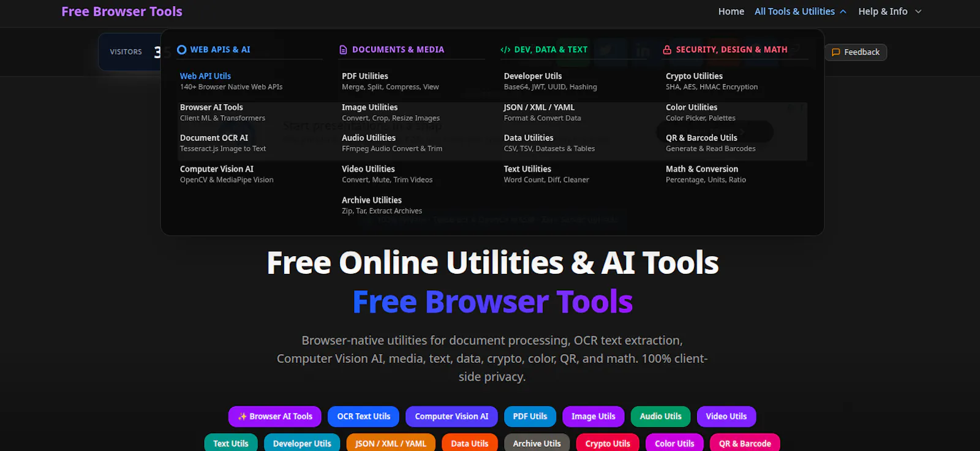Click the QR & Barcode pill button

point(745,443)
